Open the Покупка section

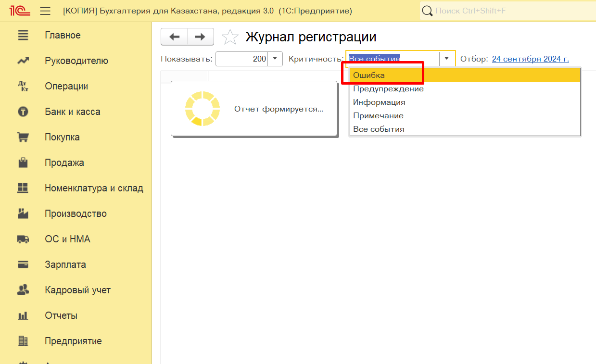point(62,137)
